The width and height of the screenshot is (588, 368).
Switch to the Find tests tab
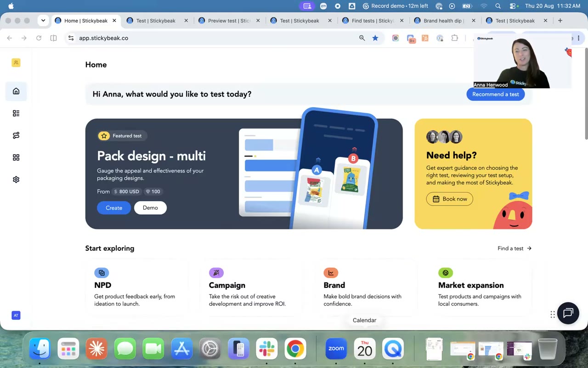(373, 21)
